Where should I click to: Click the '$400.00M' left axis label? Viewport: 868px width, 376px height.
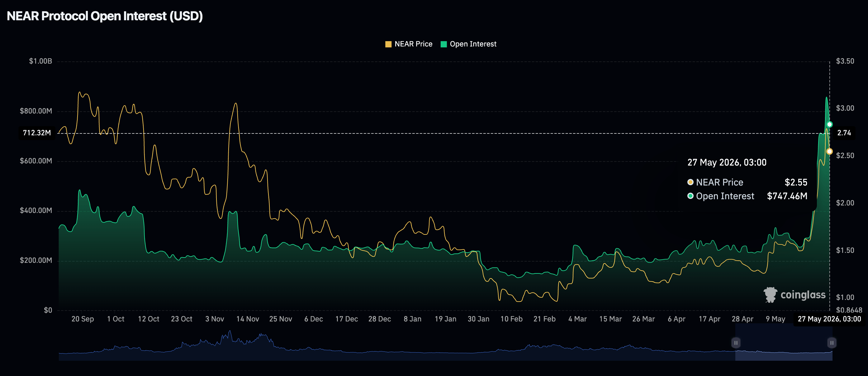pos(36,210)
